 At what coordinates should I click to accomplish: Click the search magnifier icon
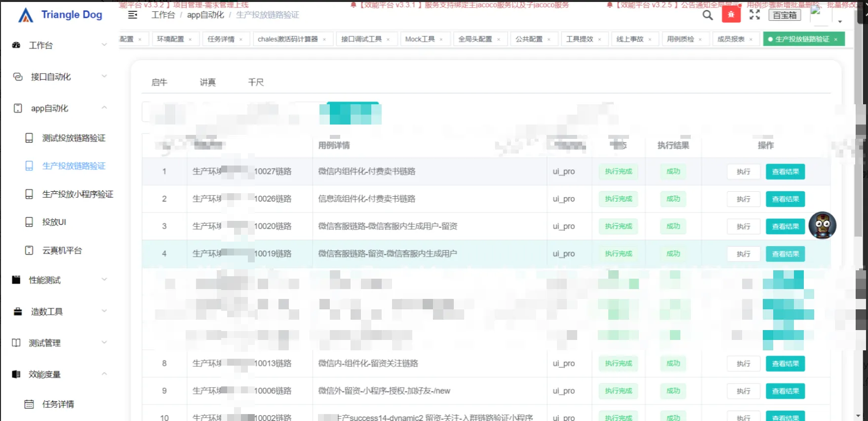point(708,15)
